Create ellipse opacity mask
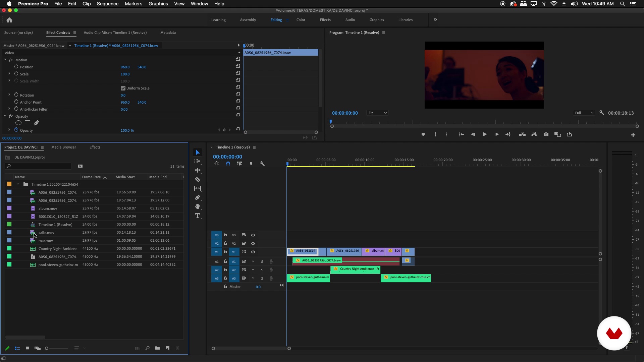Image resolution: width=644 pixels, height=362 pixels. 18,123
